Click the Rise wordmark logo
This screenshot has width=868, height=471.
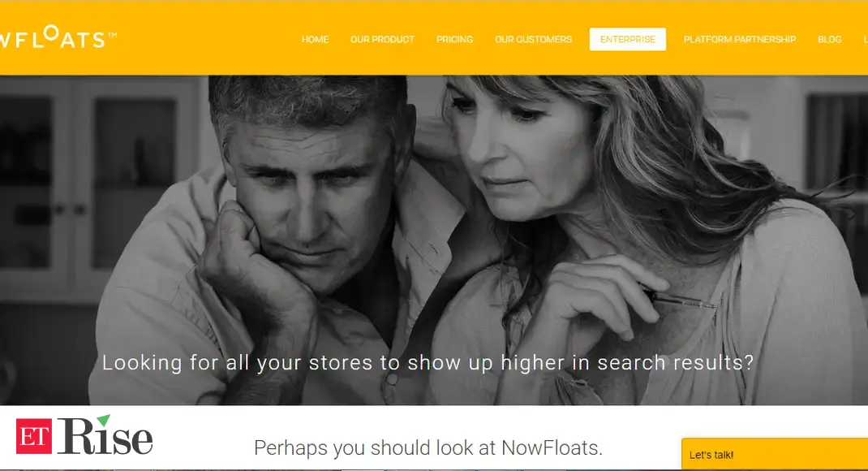105,435
